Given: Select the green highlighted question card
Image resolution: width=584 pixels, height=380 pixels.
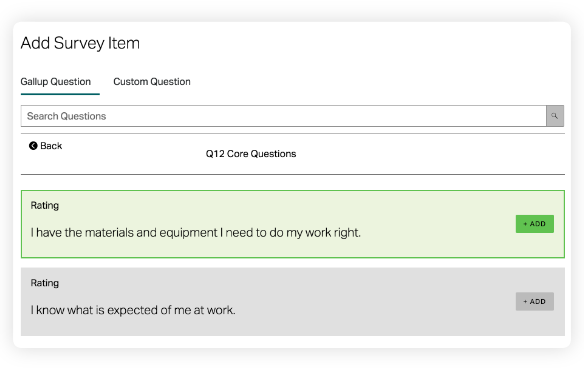Looking at the screenshot, I should pyautogui.click(x=293, y=224).
